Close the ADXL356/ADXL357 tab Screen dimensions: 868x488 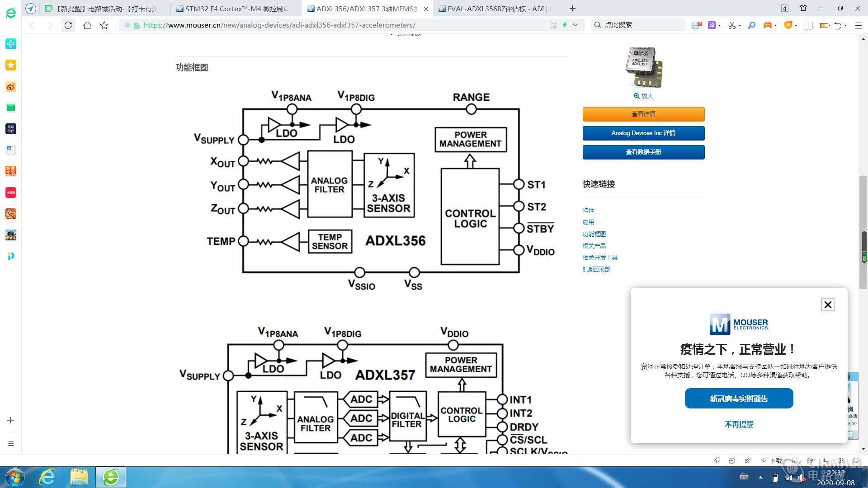click(425, 9)
